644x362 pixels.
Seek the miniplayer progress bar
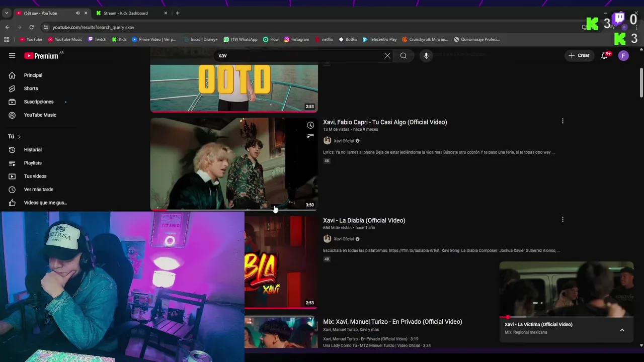567,317
